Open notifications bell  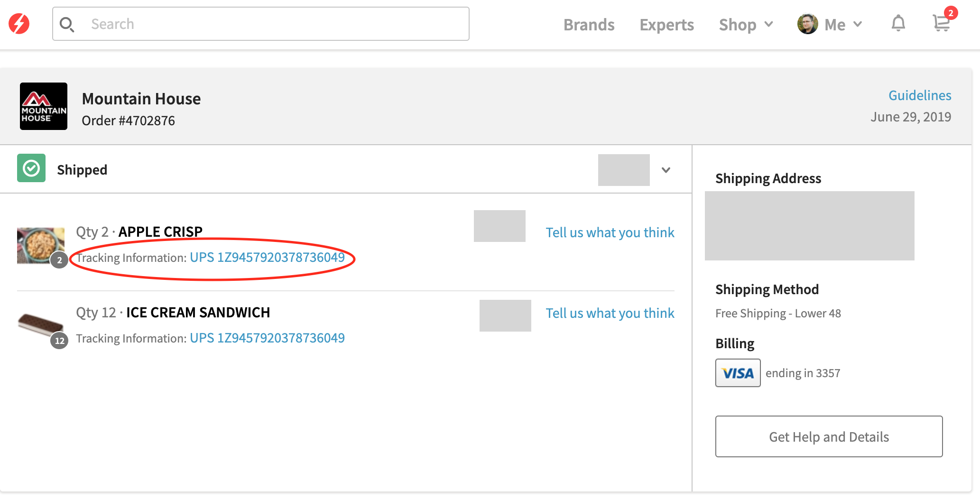(898, 23)
